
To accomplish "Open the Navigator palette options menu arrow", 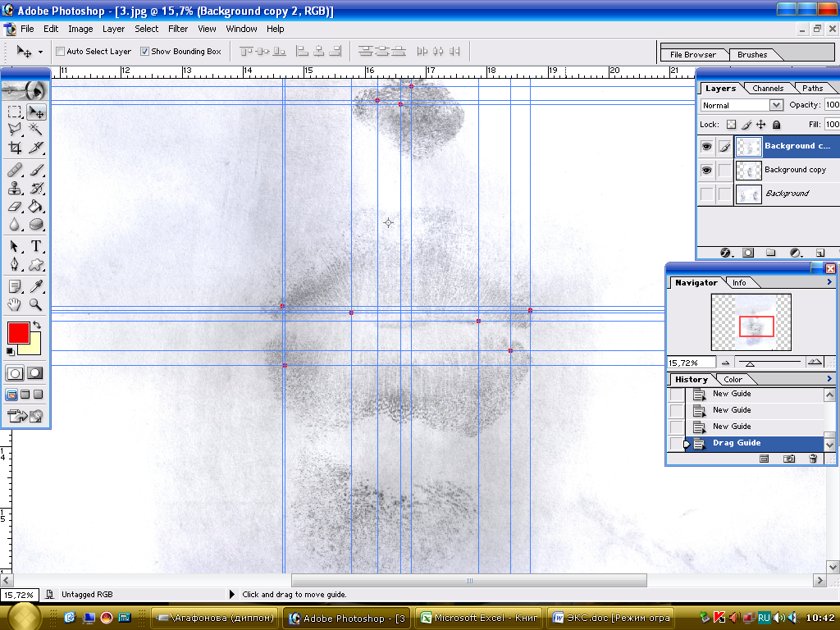I will click(x=830, y=282).
